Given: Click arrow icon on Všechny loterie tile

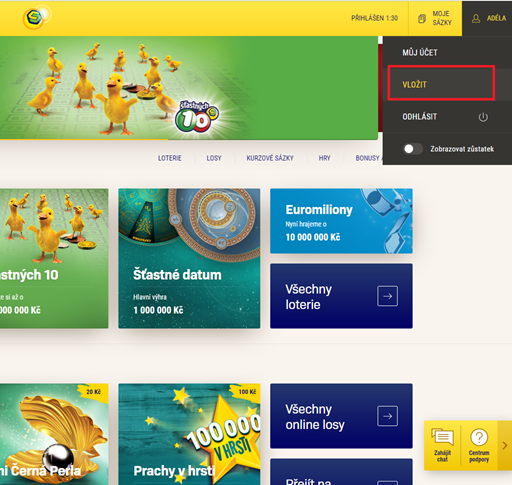Looking at the screenshot, I should [387, 296].
